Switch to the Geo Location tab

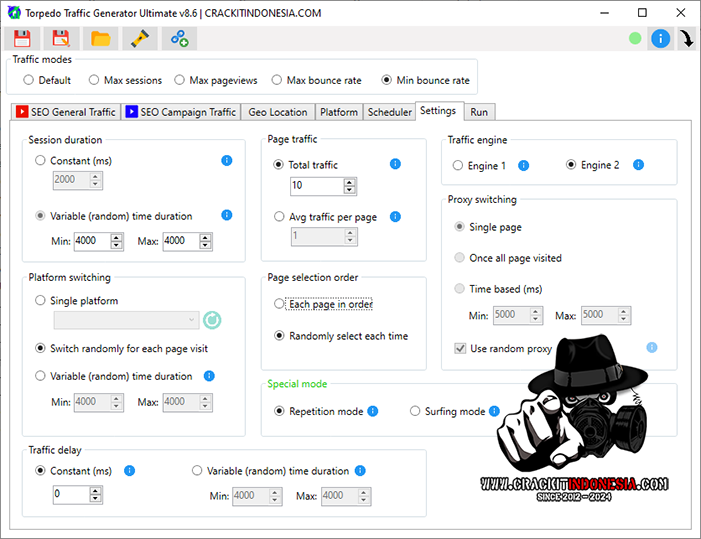(x=278, y=112)
